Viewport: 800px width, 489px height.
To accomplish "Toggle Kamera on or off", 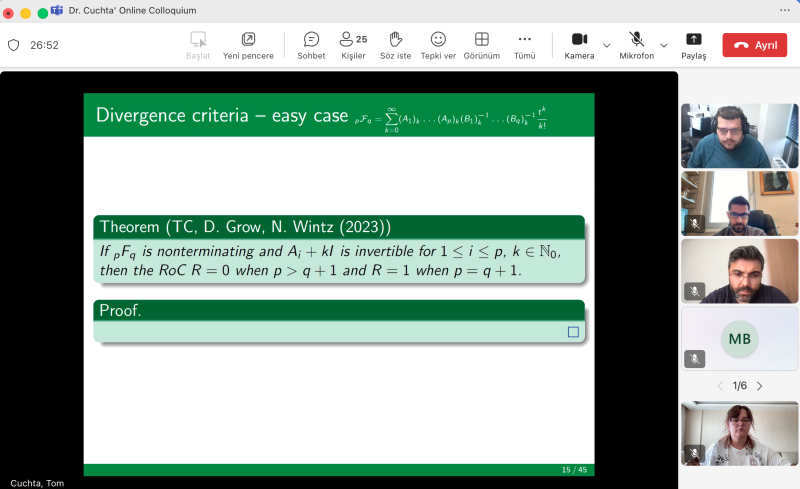I will point(579,45).
